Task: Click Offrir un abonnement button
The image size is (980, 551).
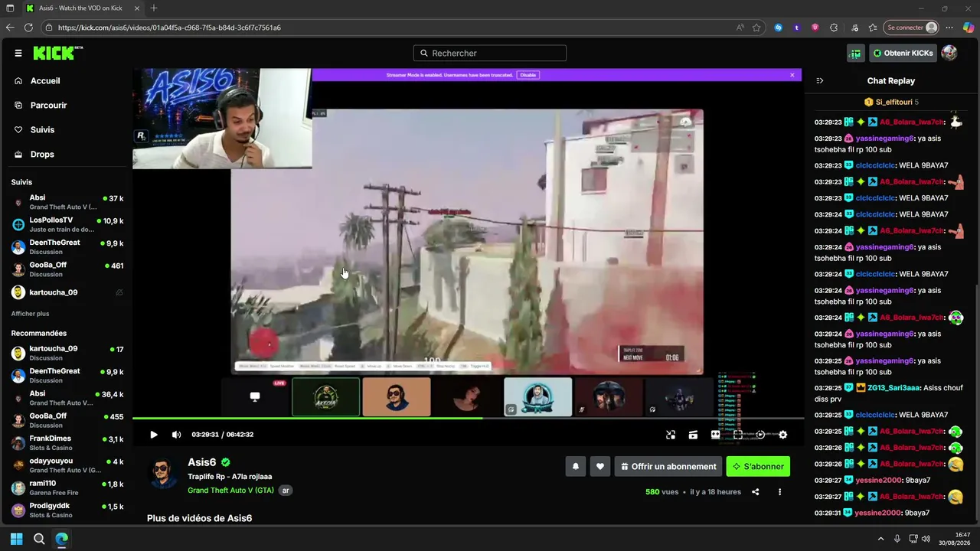Action: tap(668, 466)
